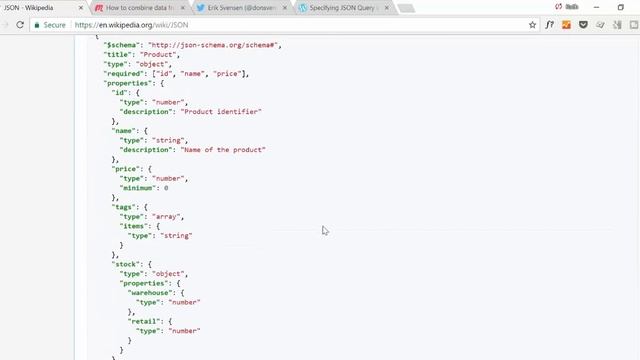Click the "title": "Product" line

point(142,55)
